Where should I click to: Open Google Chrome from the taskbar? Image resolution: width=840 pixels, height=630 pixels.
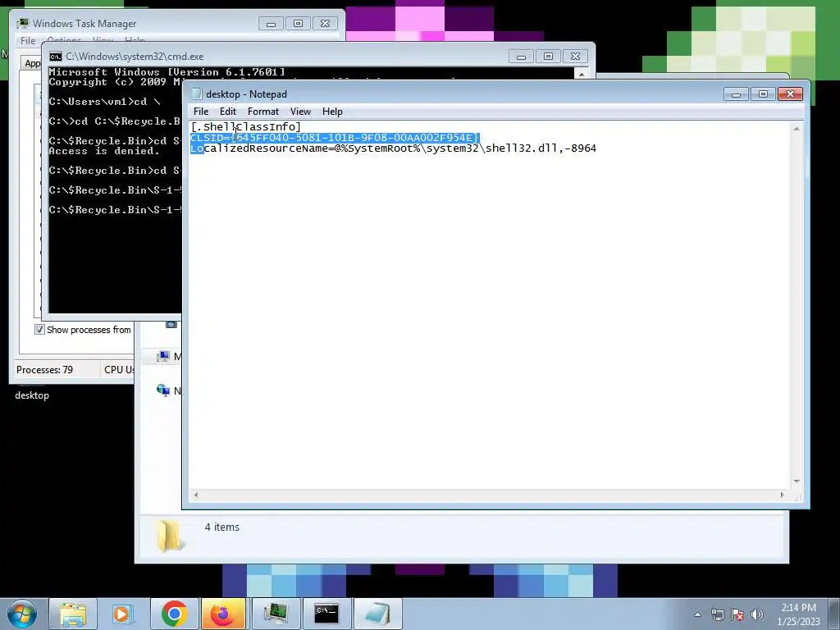tap(174, 614)
